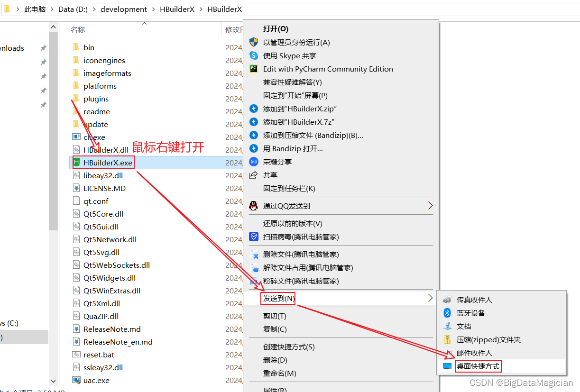
Task: Open the breadcrumb chevron after development
Action: click(x=154, y=9)
